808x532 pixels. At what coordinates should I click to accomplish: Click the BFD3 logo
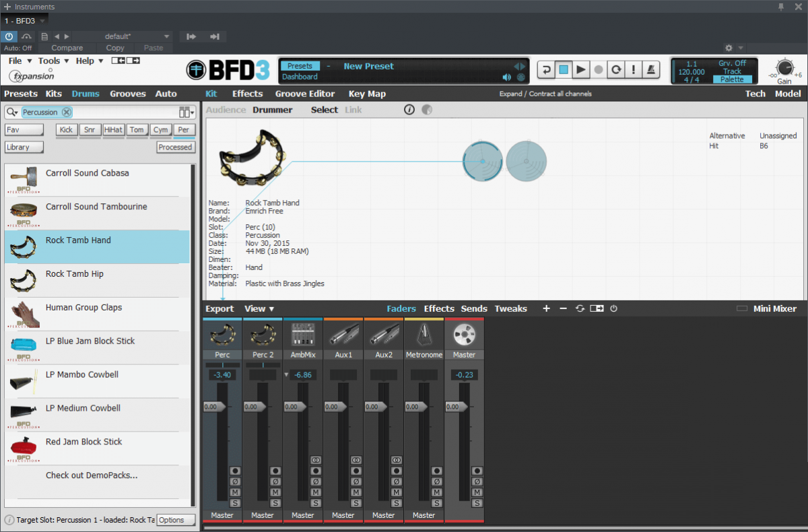(228, 69)
